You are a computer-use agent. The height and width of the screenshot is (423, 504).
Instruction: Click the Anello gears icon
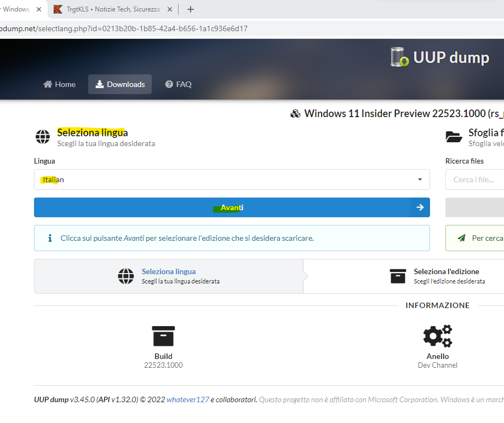click(437, 336)
